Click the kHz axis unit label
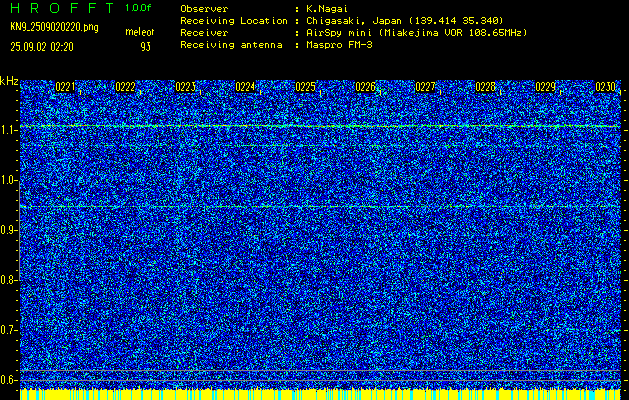 coord(9,81)
